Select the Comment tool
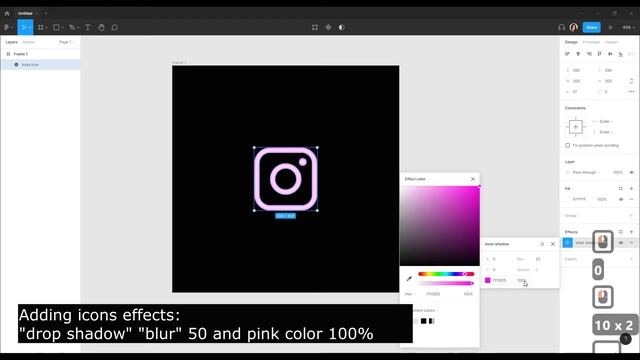Screen dimensions: 640x360 point(115,27)
